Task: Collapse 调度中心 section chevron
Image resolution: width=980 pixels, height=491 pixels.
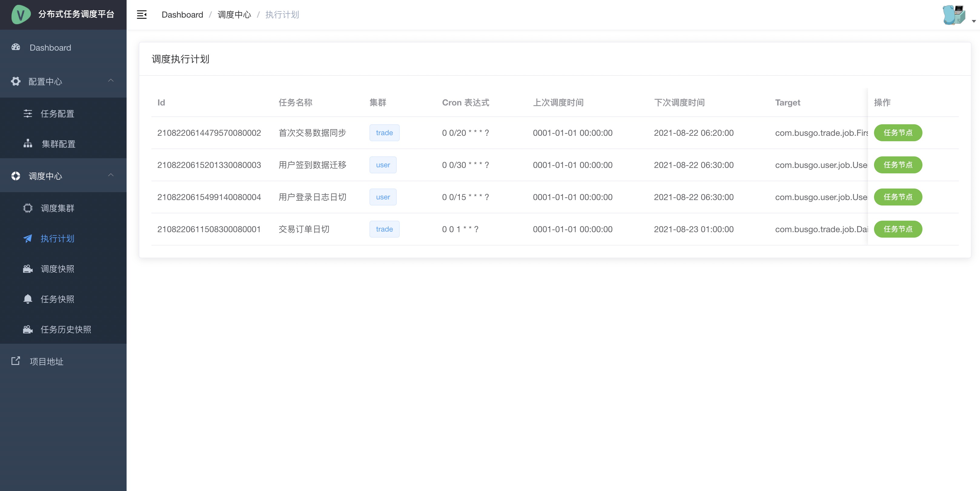Action: click(111, 175)
